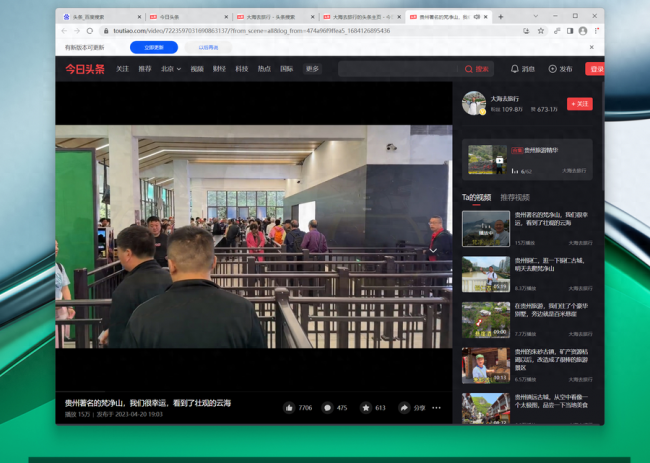Click the 发布 publish plus icon
Screen dimensions: 650x463
point(560,69)
